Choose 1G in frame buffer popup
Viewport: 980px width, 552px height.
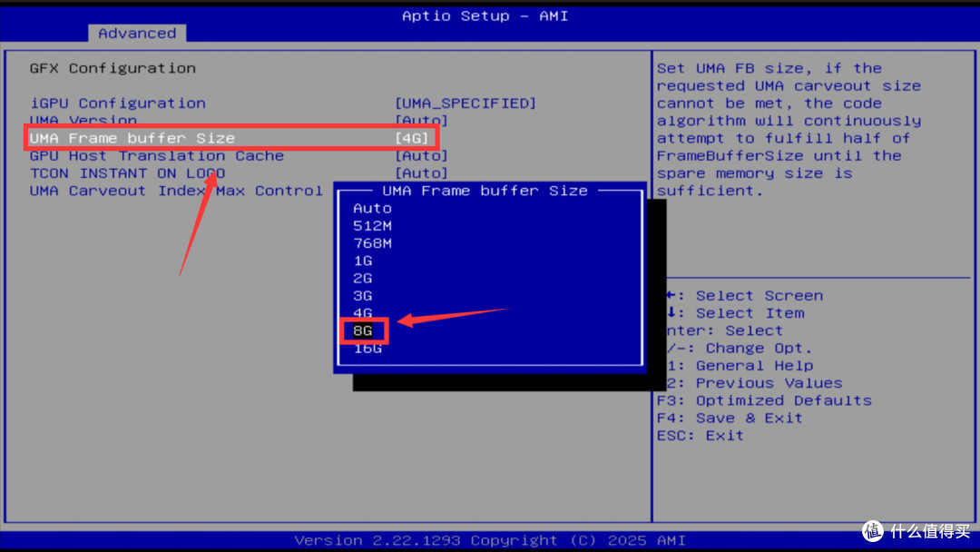click(x=363, y=261)
